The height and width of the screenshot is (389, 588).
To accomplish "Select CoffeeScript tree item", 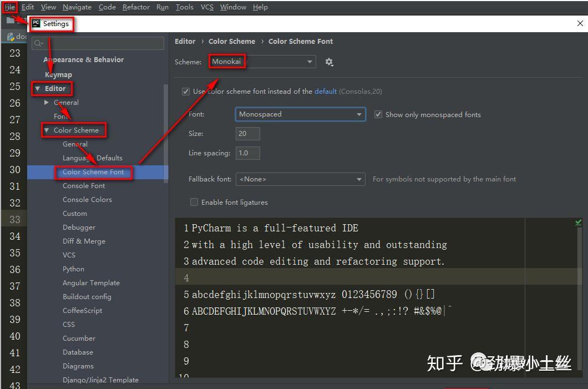I will point(82,311).
